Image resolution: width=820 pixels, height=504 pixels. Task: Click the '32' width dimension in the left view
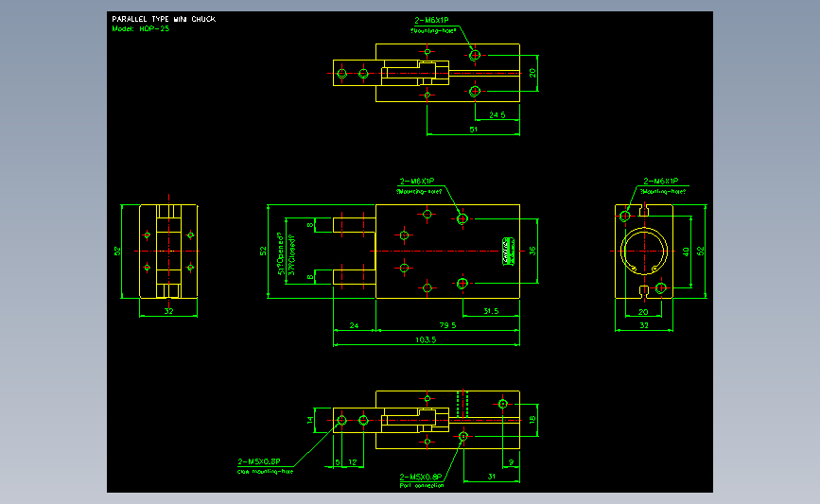pyautogui.click(x=168, y=311)
